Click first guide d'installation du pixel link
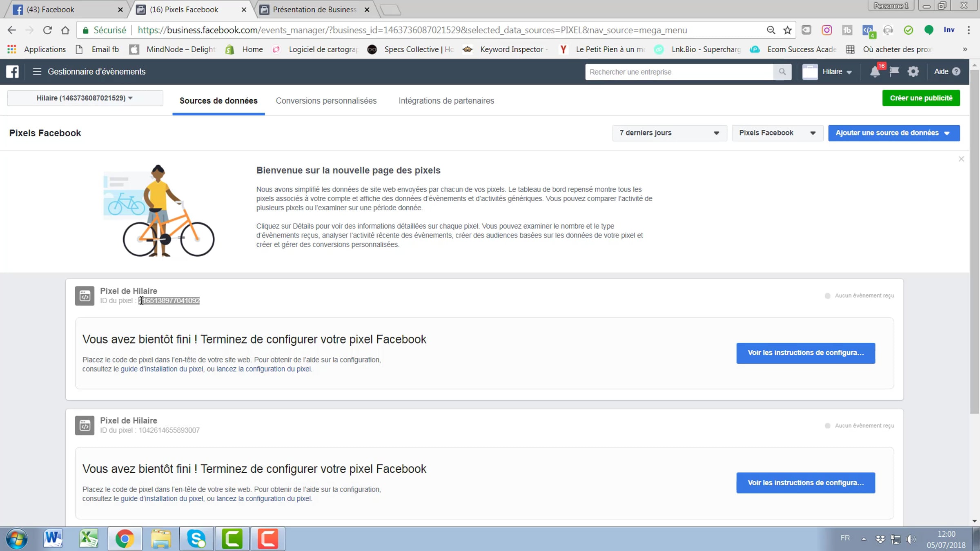The image size is (980, 551). pyautogui.click(x=162, y=369)
